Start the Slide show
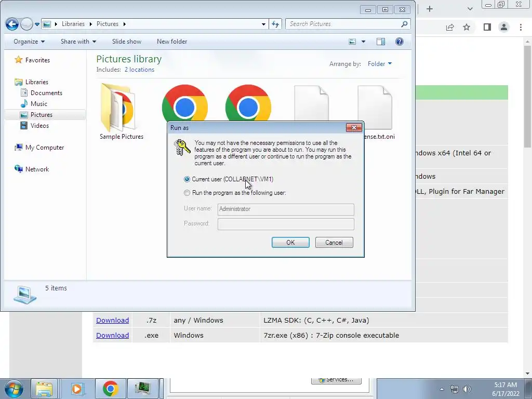This screenshot has width=532, height=399. tap(127, 42)
